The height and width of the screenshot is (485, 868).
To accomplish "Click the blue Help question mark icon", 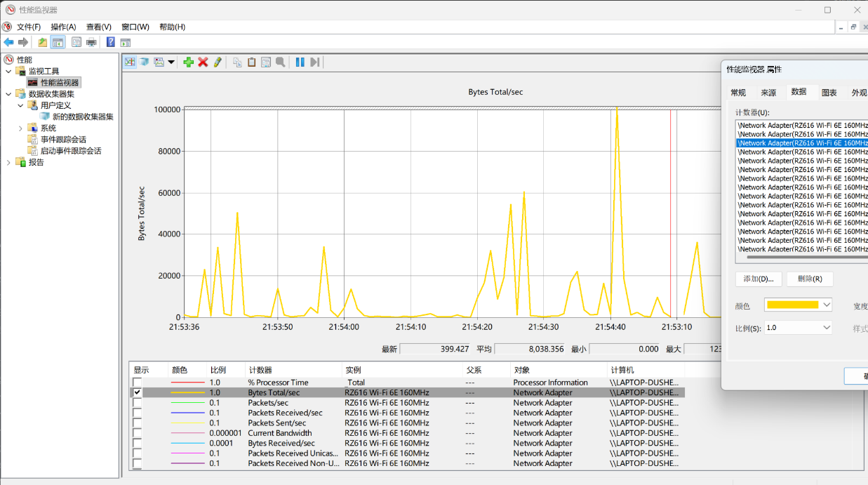I will [x=110, y=42].
